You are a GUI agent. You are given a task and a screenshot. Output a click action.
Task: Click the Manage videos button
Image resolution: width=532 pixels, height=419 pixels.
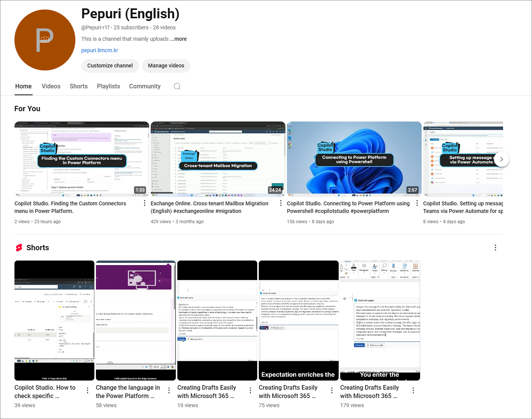tap(166, 66)
